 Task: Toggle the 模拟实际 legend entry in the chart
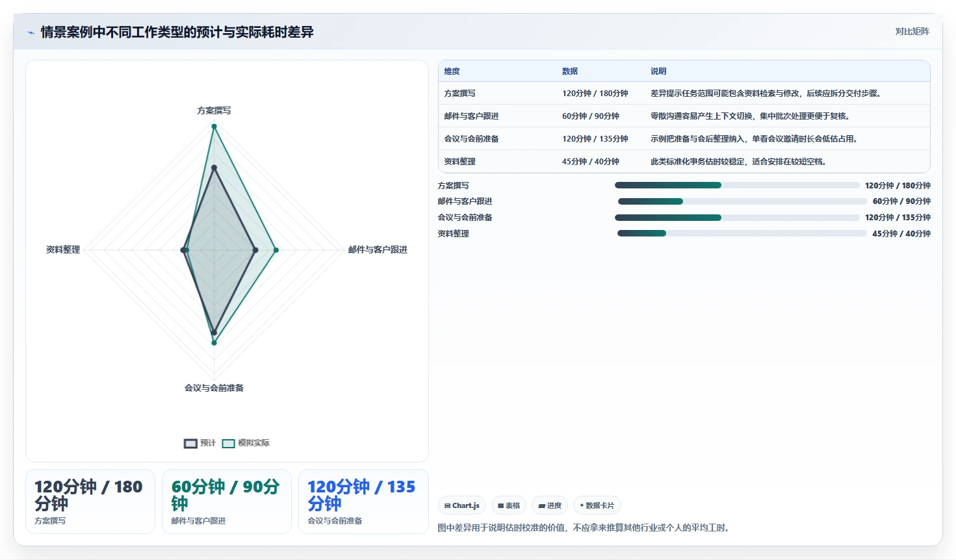click(246, 443)
